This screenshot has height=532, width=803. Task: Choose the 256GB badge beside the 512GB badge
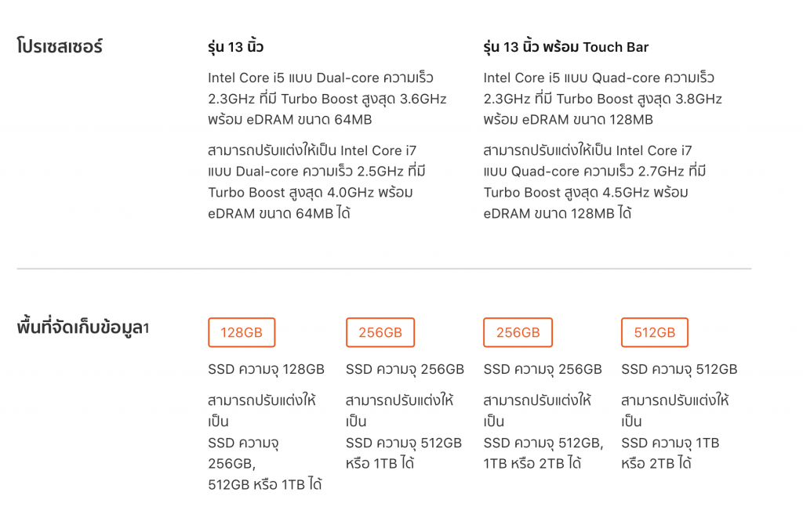tap(518, 332)
